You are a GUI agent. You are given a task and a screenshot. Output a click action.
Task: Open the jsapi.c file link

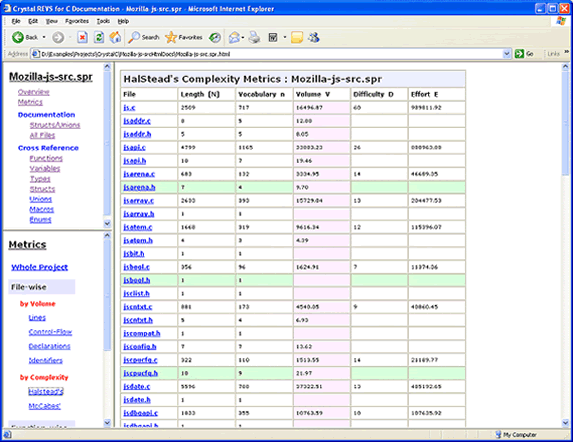[134, 148]
